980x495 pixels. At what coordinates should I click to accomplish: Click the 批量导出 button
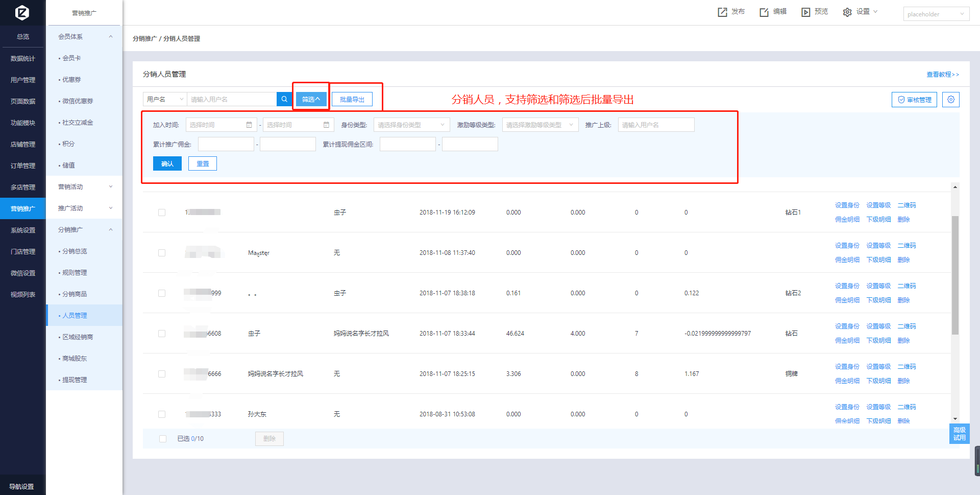[x=352, y=100]
